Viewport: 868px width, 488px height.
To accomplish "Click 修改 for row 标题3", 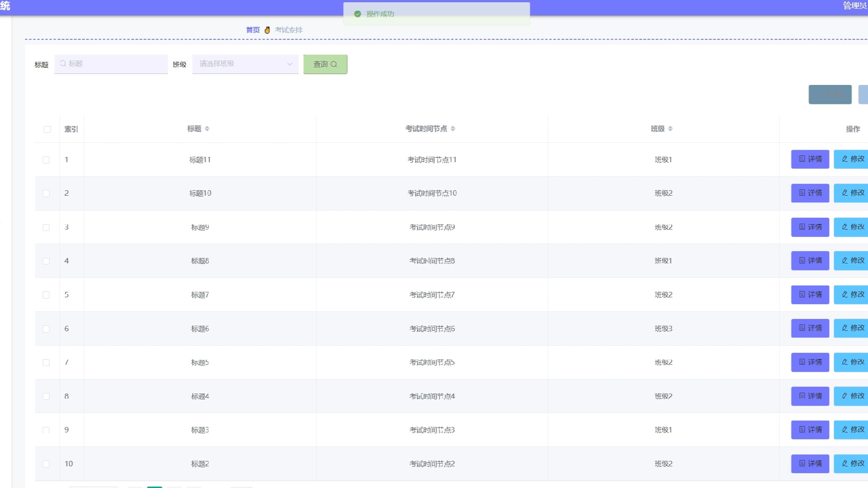I will click(851, 430).
